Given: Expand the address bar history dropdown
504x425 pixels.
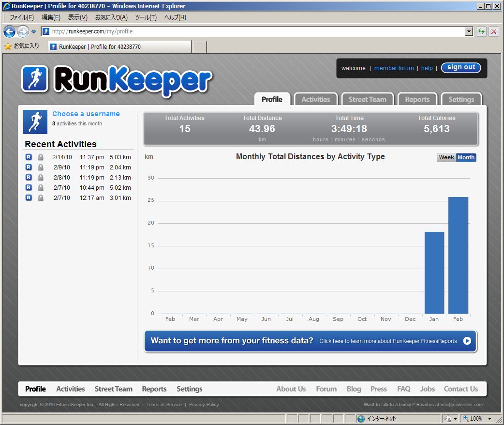Looking at the screenshot, I should pyautogui.click(x=469, y=31).
